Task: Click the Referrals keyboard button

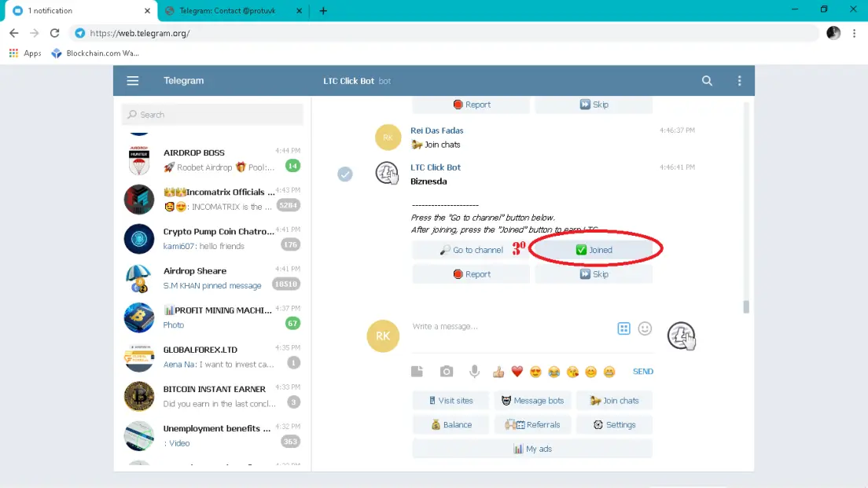Action: pos(532,425)
